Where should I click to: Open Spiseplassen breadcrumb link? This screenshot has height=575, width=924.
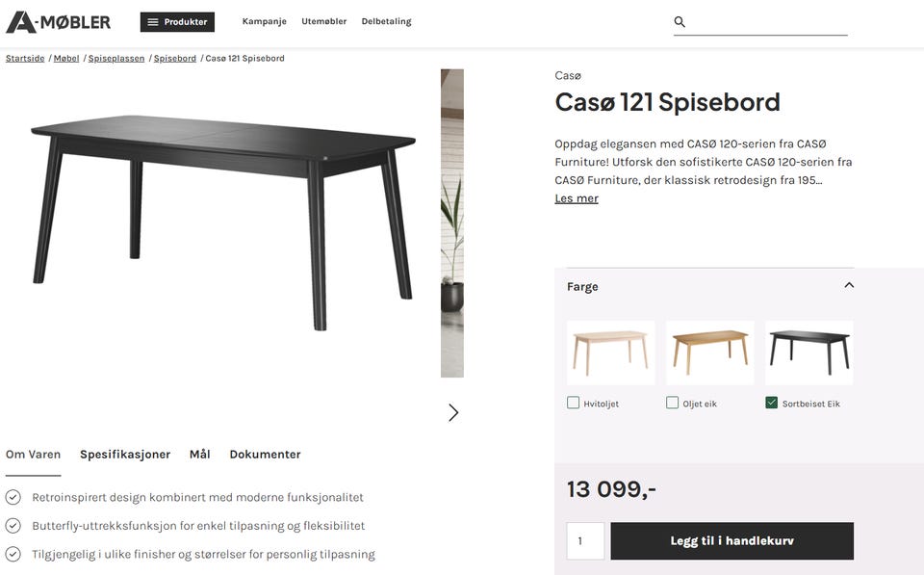tap(116, 58)
